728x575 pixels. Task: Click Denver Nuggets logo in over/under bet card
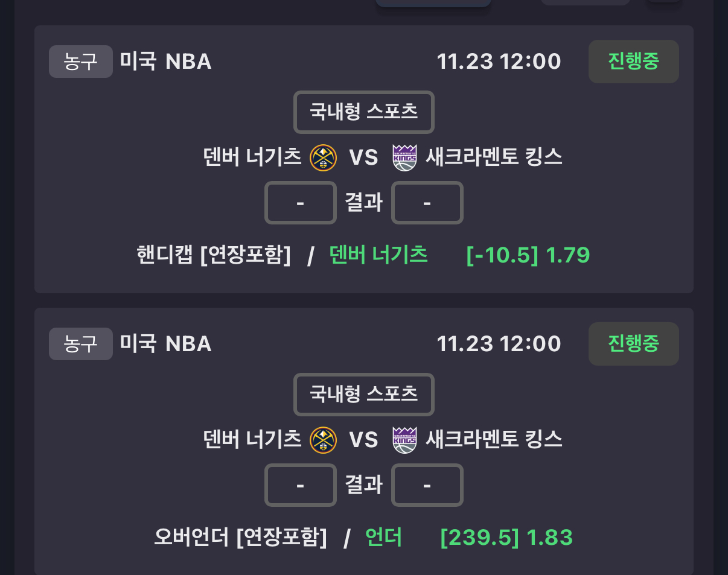pos(323,440)
